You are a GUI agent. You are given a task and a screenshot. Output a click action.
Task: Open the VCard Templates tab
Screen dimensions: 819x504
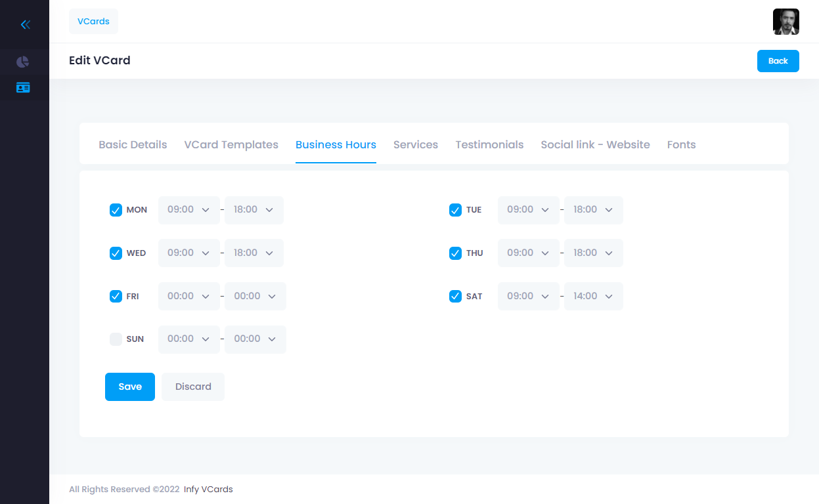click(231, 145)
